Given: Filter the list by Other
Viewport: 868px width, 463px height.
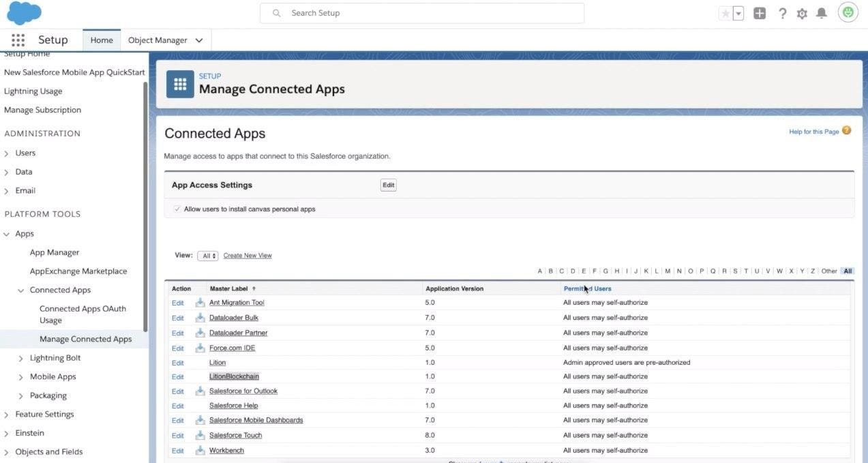Looking at the screenshot, I should click(x=829, y=271).
